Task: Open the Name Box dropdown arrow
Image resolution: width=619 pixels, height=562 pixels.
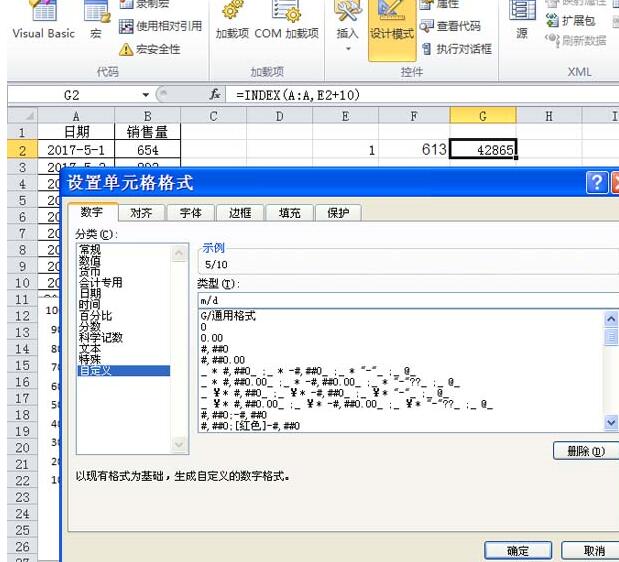Action: coord(146,95)
